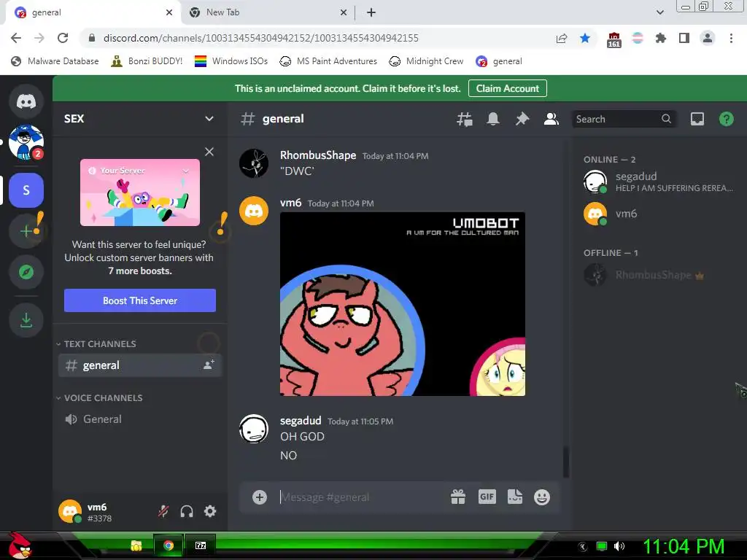Open Discord help question mark icon
Screen dimensions: 747x560
click(x=727, y=119)
